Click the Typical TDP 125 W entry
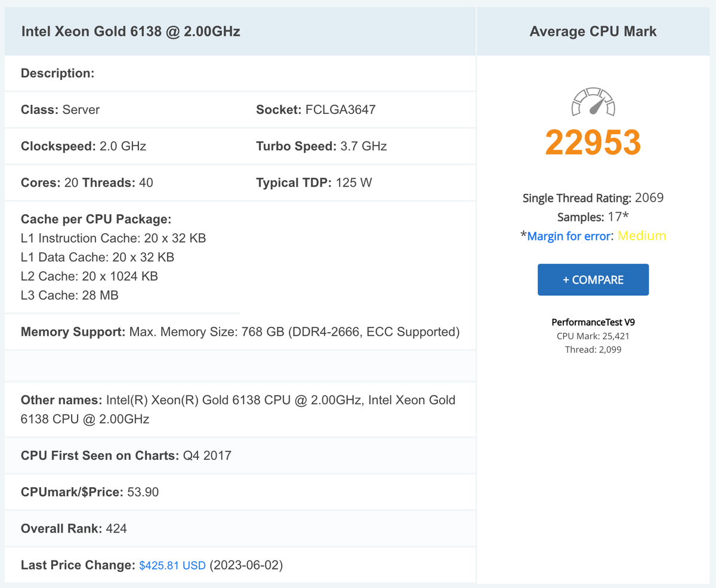The height and width of the screenshot is (588, 716). (x=314, y=182)
